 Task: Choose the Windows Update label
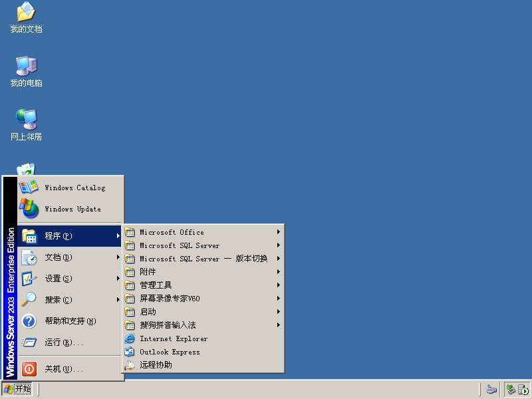pos(73,209)
